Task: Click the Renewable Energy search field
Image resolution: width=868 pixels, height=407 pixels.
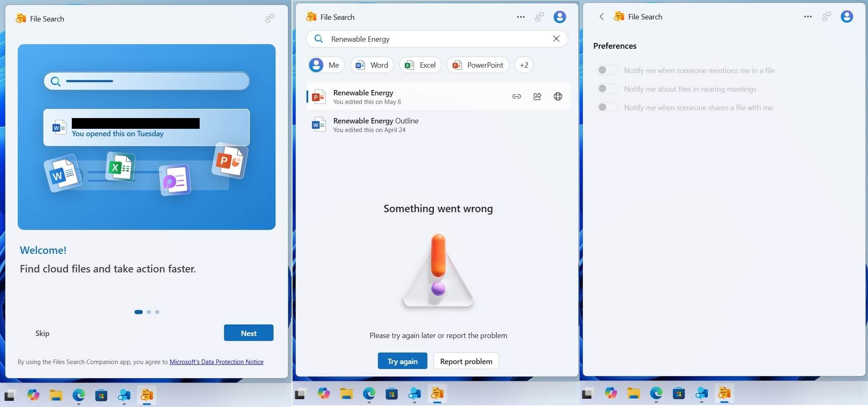Action: tap(437, 39)
